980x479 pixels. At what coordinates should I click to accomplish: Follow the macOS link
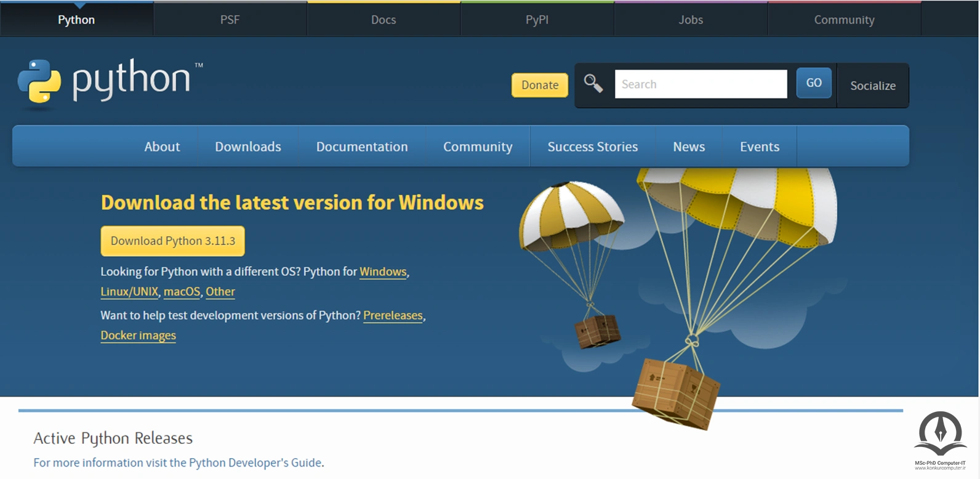182,292
